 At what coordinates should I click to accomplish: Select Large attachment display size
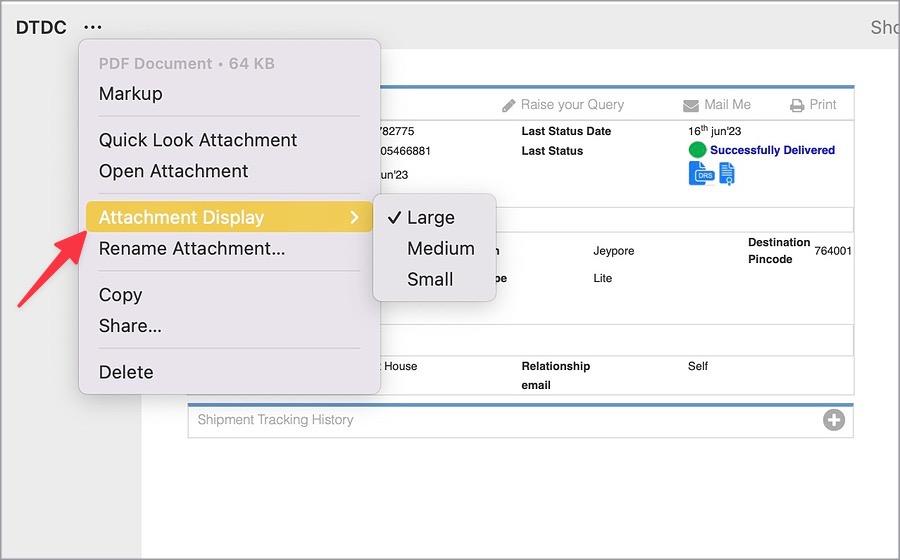[430, 217]
